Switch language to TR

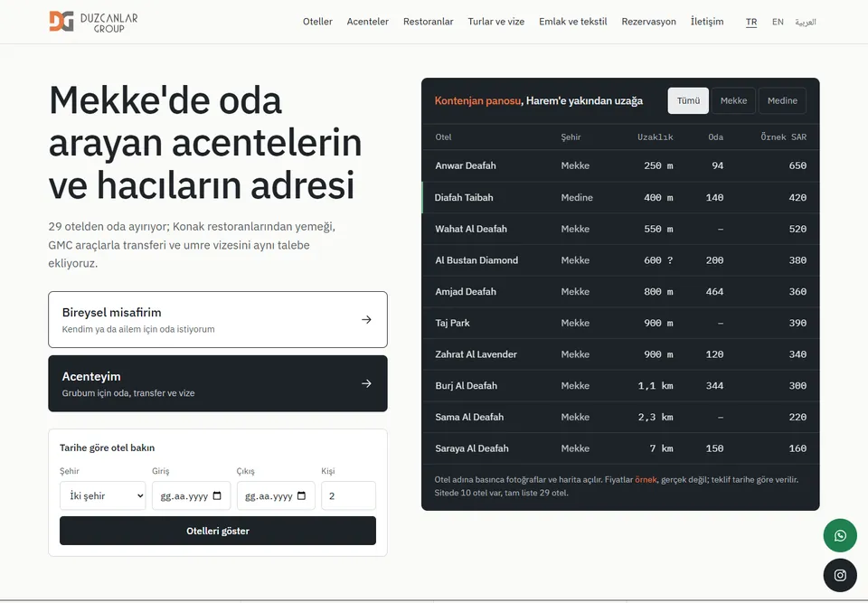click(x=751, y=22)
